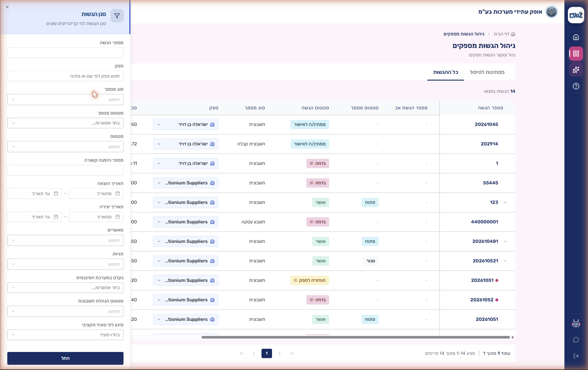Viewport: 588px width, 370px height.
Task: Click 'סגור' document status in row 202610521
Action: click(x=370, y=261)
